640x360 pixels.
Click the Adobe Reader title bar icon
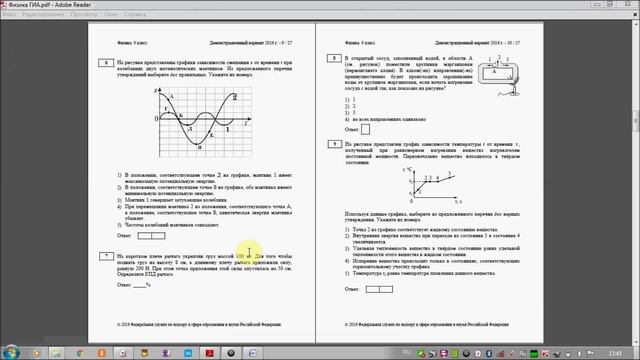point(4,5)
